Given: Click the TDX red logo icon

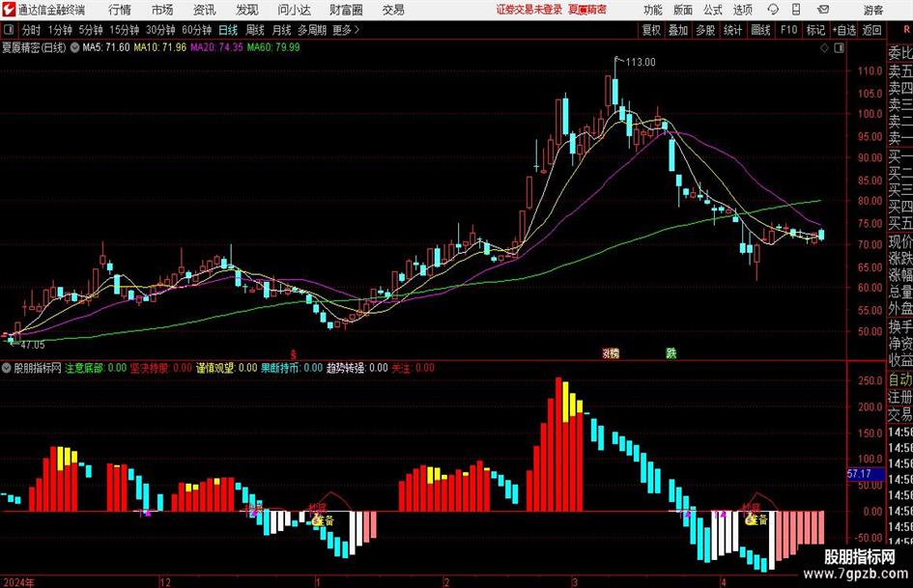Looking at the screenshot, I should click(8, 10).
